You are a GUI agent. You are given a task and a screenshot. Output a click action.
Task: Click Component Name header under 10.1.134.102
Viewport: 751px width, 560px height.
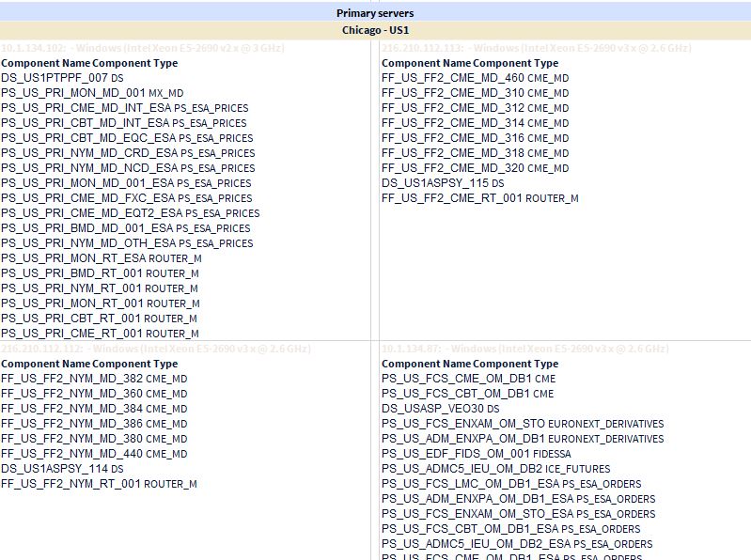coord(45,63)
